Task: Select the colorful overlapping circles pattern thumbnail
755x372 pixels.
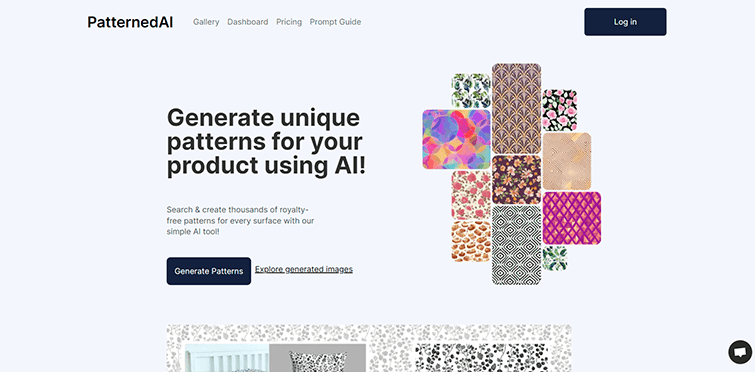Action: [456, 140]
